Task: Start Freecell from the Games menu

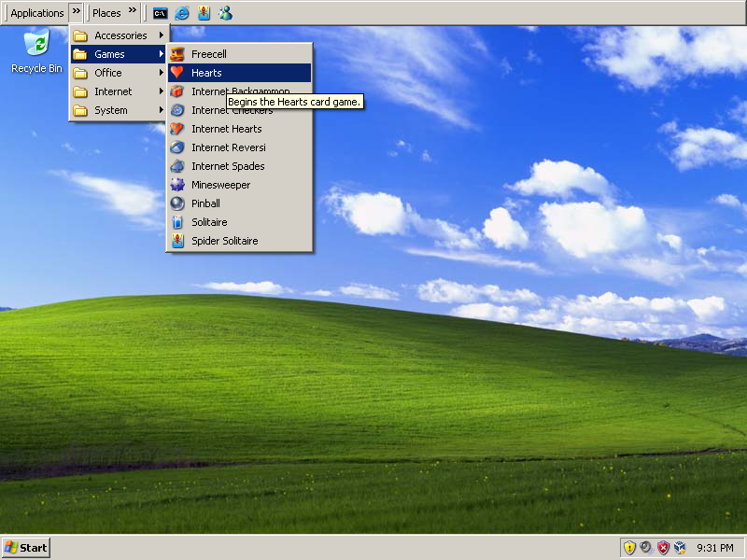Action: point(240,54)
